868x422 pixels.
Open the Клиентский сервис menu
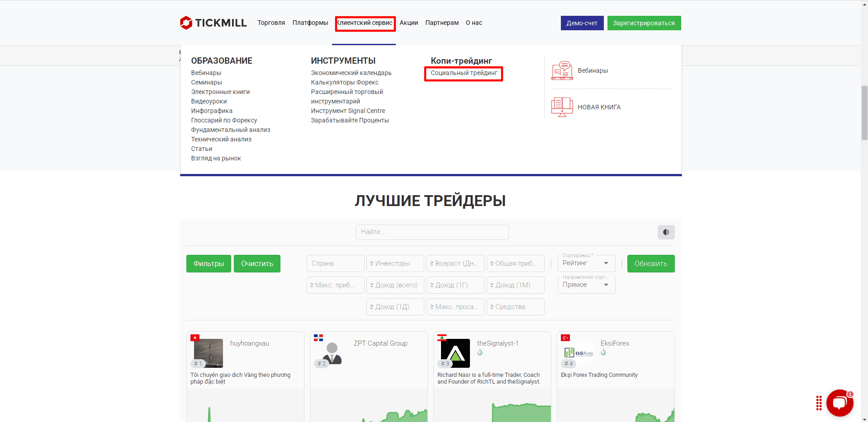pyautogui.click(x=365, y=23)
